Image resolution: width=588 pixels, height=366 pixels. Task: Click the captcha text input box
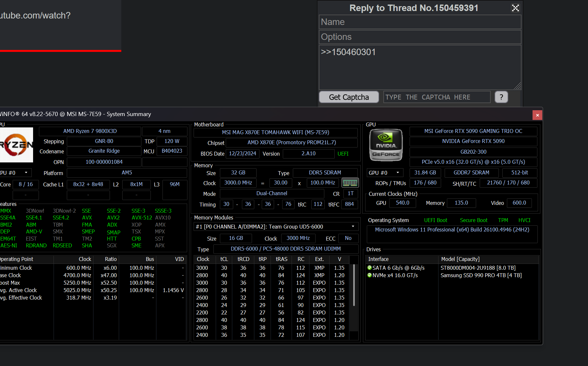437,97
